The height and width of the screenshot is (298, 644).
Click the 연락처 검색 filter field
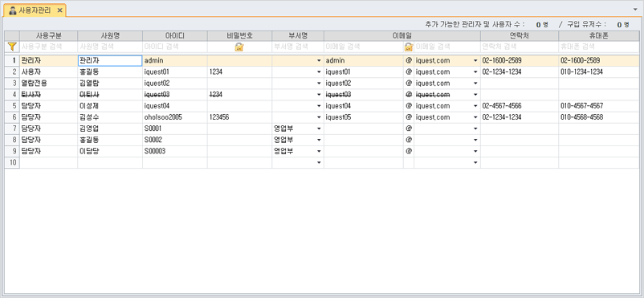(x=520, y=47)
